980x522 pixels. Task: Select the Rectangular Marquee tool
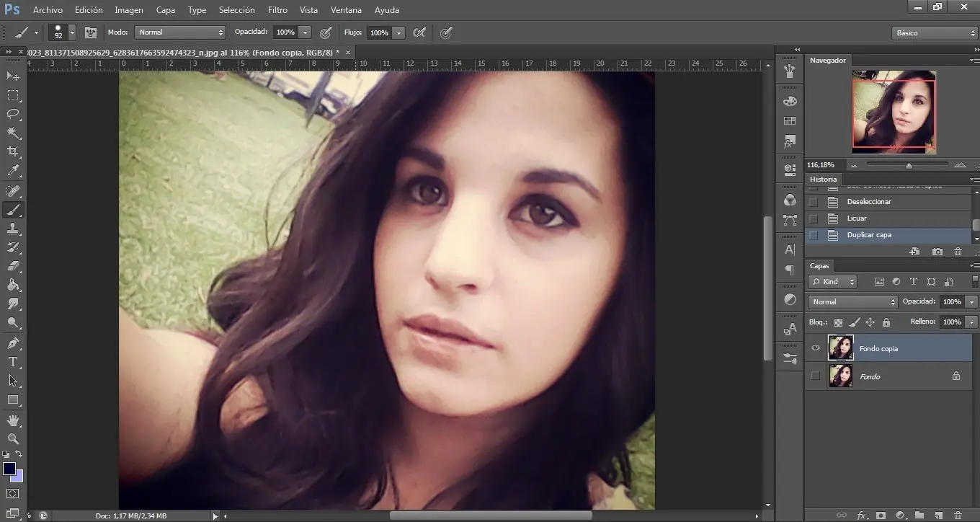coord(13,95)
